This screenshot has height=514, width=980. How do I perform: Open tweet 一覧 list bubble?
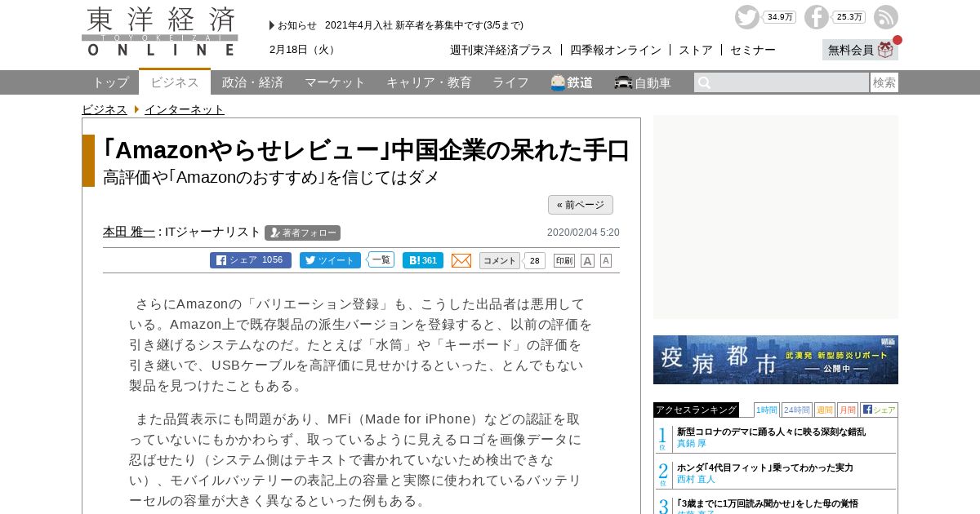point(381,259)
